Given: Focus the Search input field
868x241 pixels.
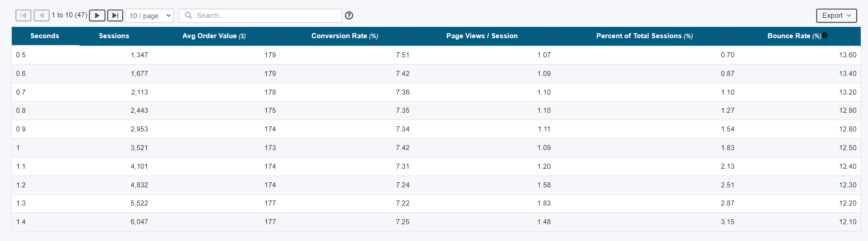Looking at the screenshot, I should tap(260, 15).
